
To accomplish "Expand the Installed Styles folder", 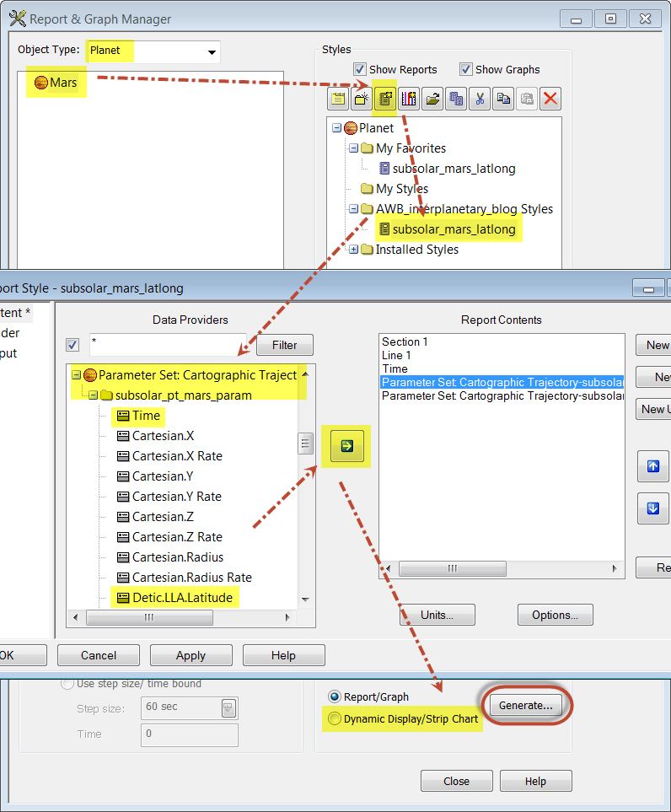I will [353, 249].
